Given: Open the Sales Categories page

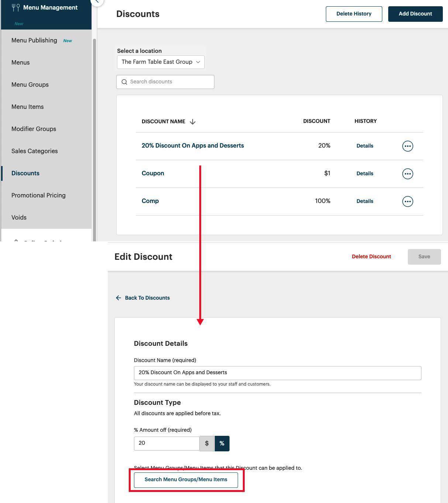Looking at the screenshot, I should (34, 151).
